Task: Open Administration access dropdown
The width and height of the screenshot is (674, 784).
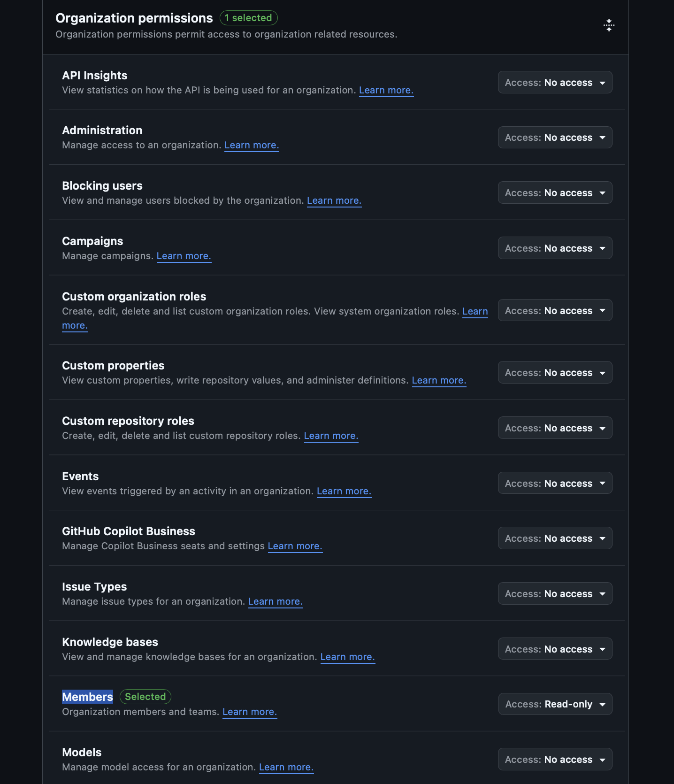Action: pos(555,138)
